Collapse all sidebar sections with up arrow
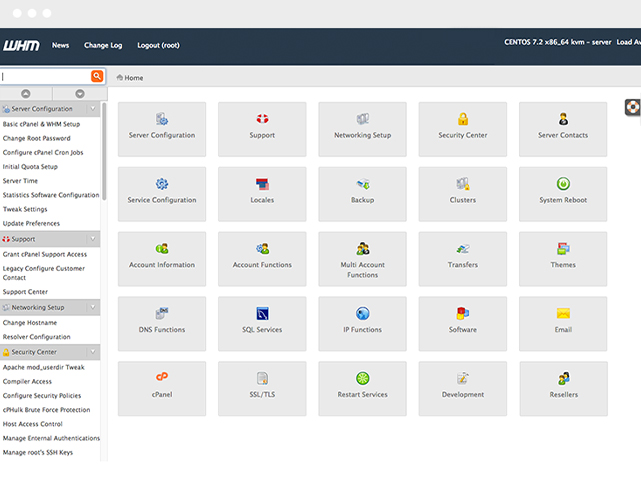Image resolution: width=641 pixels, height=484 pixels. pos(25,94)
